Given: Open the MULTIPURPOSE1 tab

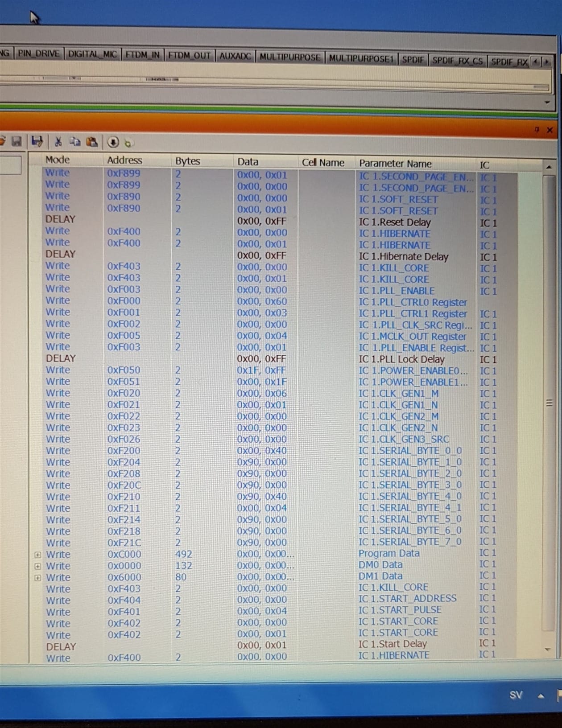Looking at the screenshot, I should coord(361,59).
